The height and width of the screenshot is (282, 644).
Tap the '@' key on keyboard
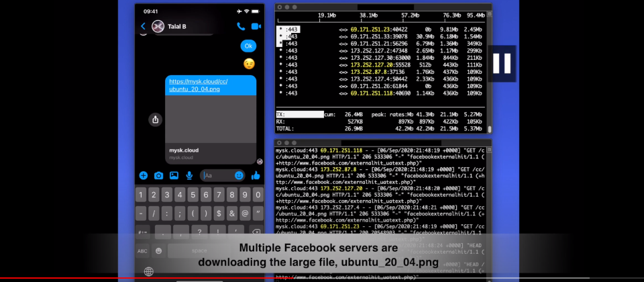246,214
